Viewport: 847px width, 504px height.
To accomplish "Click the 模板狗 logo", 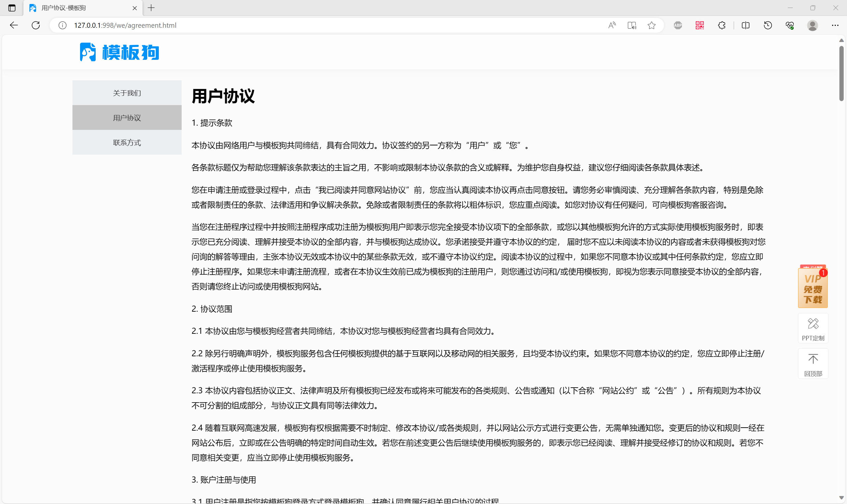I will (119, 52).
